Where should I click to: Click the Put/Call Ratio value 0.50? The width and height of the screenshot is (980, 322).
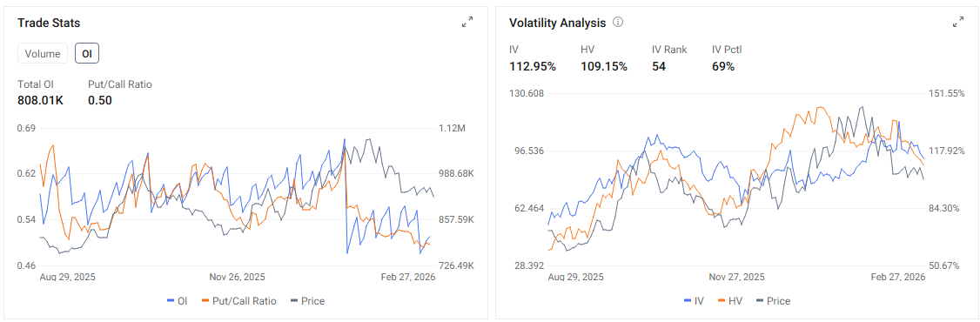coord(100,100)
